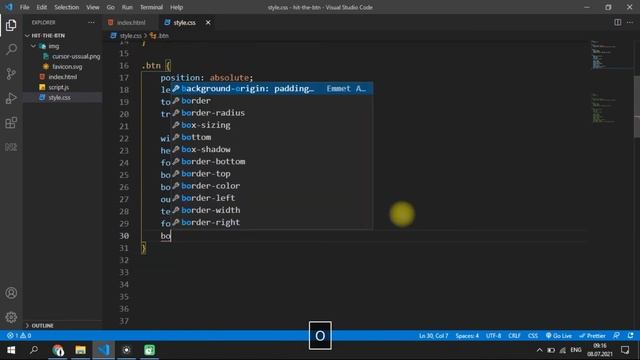Open the View menu
Screen dimensions: 640x360
pos(93,7)
